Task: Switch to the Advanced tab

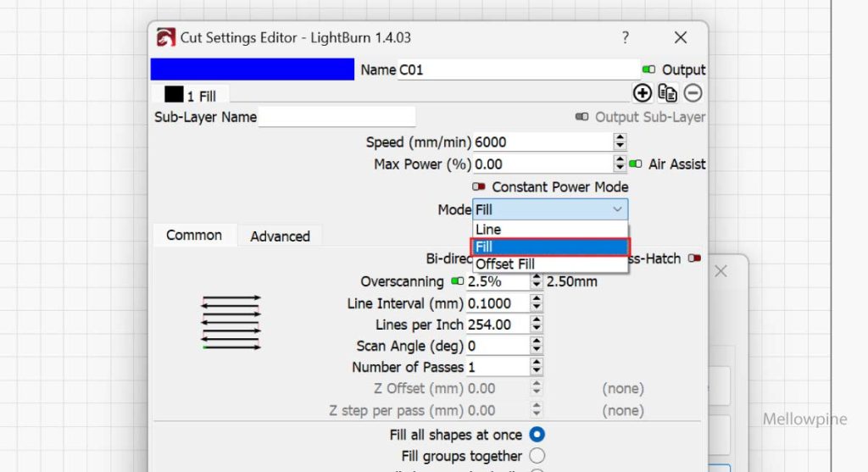Action: [280, 236]
